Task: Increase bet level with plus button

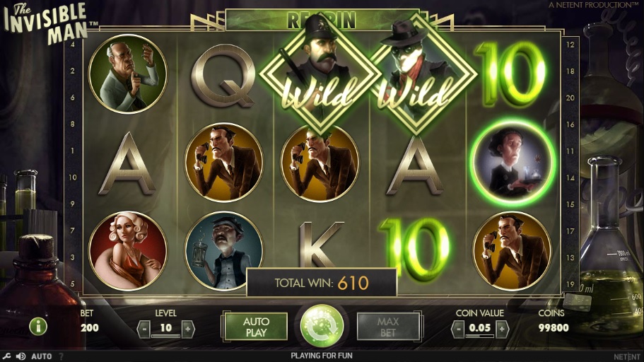Action: point(188,329)
